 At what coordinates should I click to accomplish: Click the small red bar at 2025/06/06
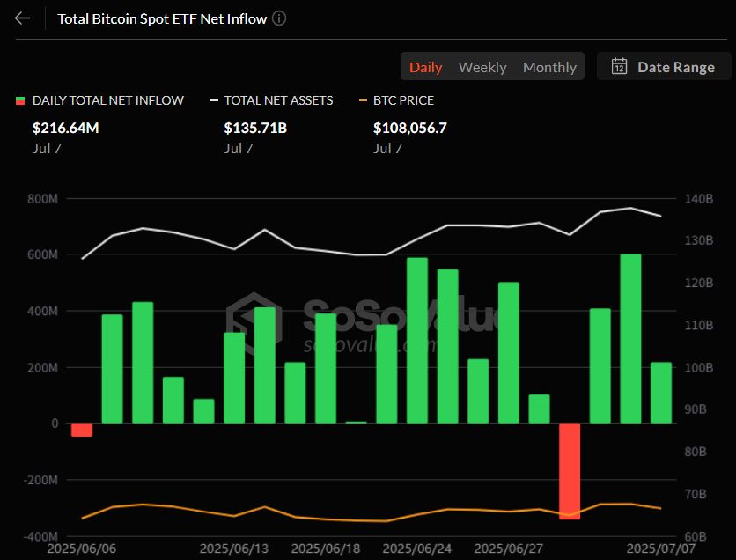click(x=82, y=430)
